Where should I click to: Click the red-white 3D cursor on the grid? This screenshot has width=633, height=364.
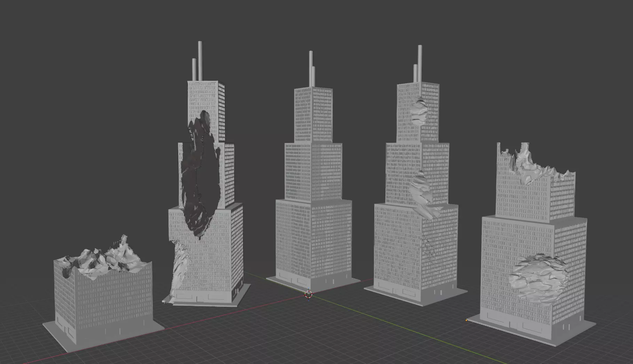tap(308, 294)
